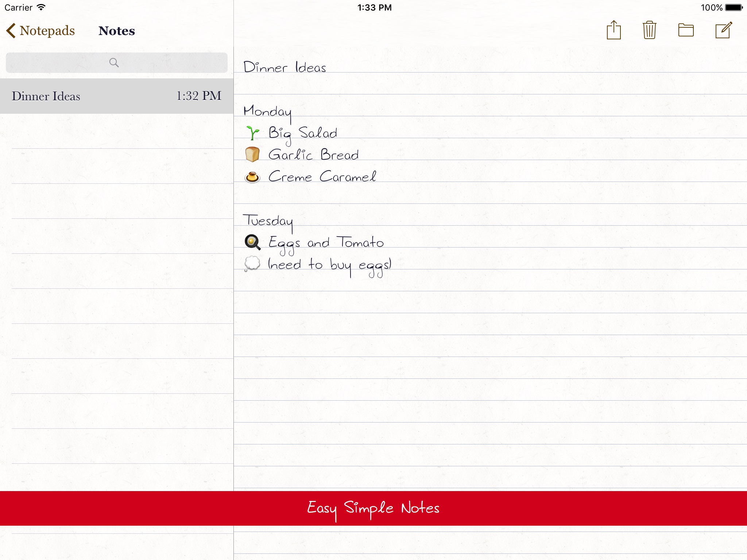Image resolution: width=747 pixels, height=560 pixels.
Task: Delete note with the trash icon
Action: 649,30
